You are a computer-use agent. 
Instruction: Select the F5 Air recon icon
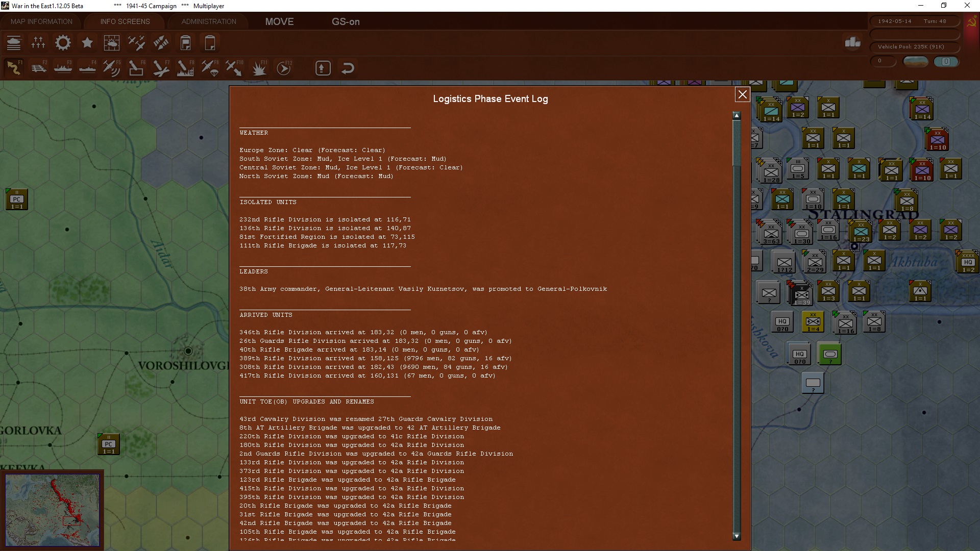click(112, 68)
